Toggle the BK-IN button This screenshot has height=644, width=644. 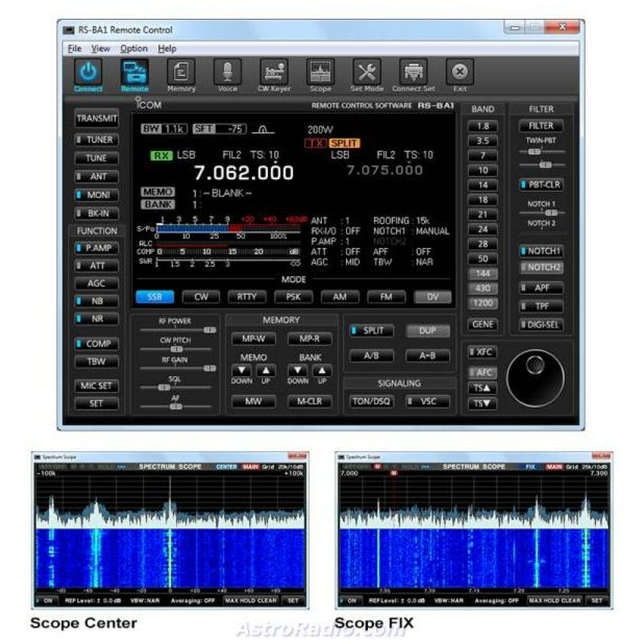(x=96, y=213)
